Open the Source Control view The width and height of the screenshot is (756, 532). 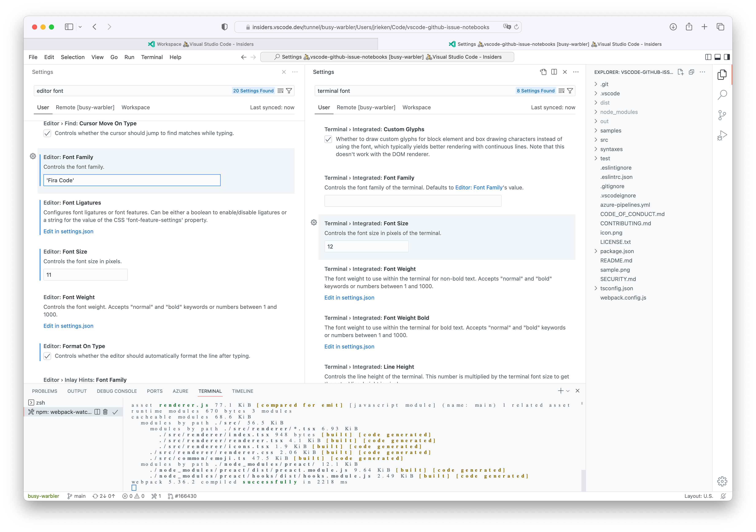pyautogui.click(x=722, y=115)
